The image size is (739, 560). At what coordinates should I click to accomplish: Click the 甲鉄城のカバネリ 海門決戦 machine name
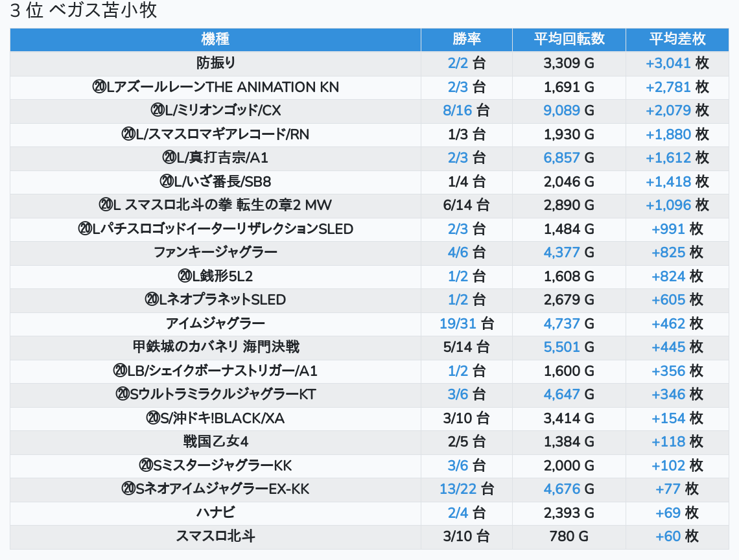click(215, 347)
